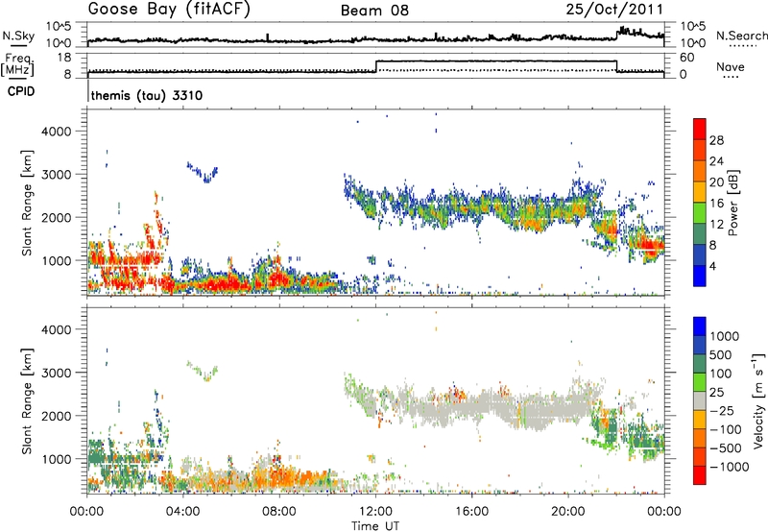Select the Power colorbar segment between 24 and 28

(700, 150)
